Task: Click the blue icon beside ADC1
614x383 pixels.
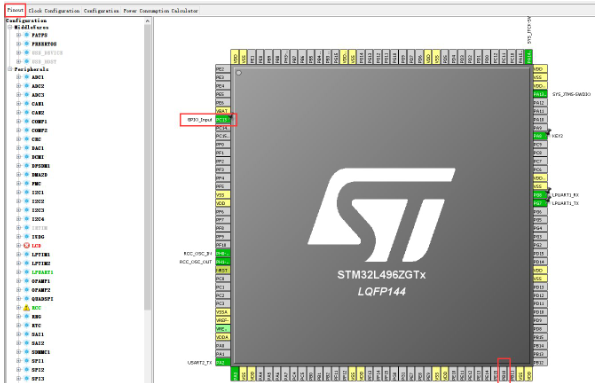Action: point(27,77)
